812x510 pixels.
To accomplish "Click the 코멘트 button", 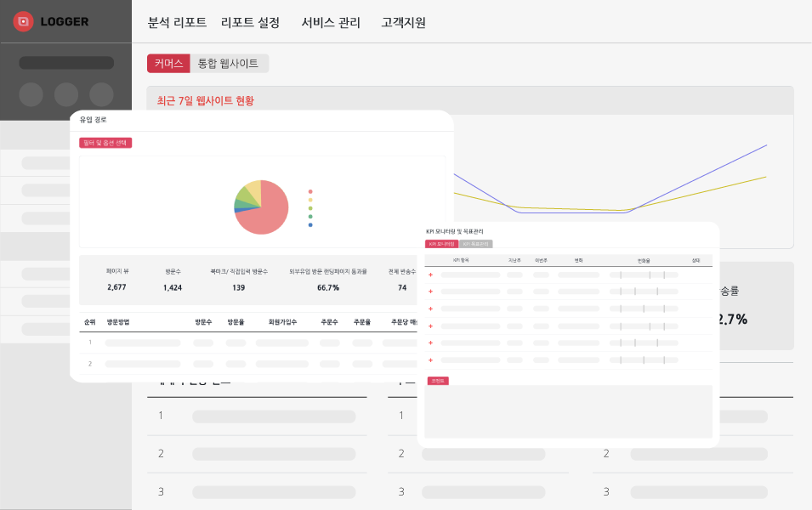I will pyautogui.click(x=437, y=381).
